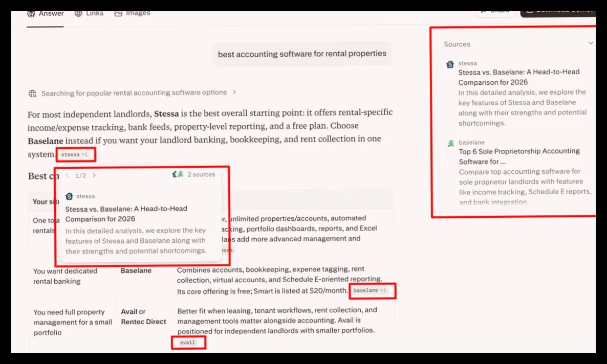Open 'Top 6 Sole Proprietorship Accounting Software' source
Screen dimensions: 607x364
519,156
